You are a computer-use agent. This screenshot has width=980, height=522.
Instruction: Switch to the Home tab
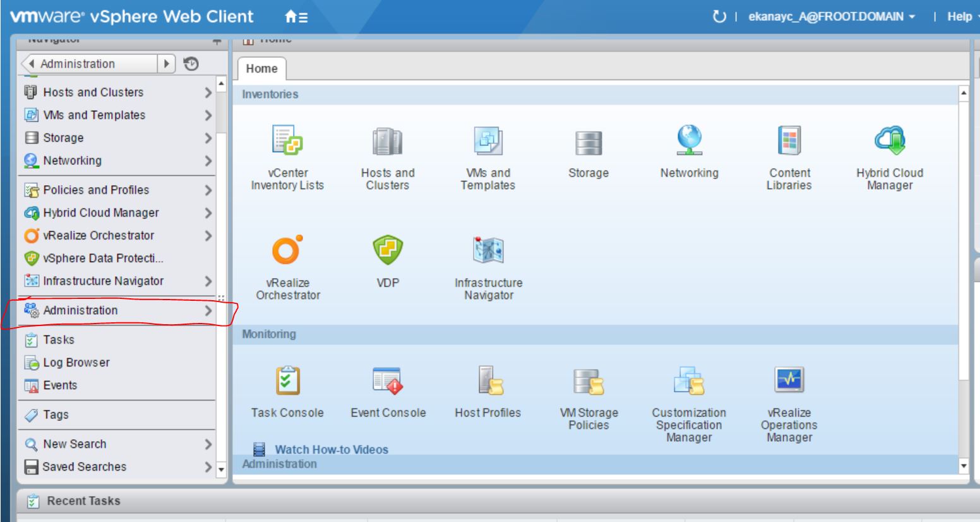pyautogui.click(x=261, y=68)
